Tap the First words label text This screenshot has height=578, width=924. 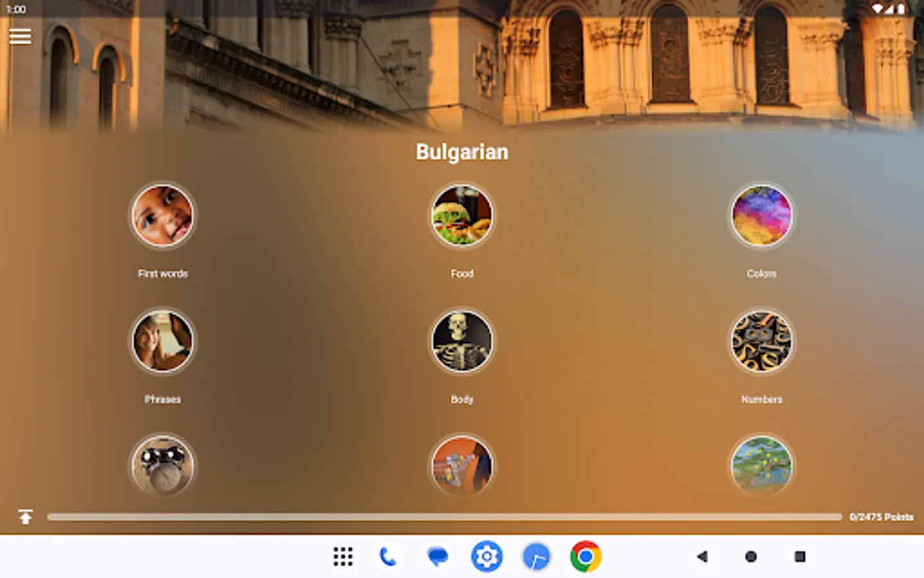[162, 273]
